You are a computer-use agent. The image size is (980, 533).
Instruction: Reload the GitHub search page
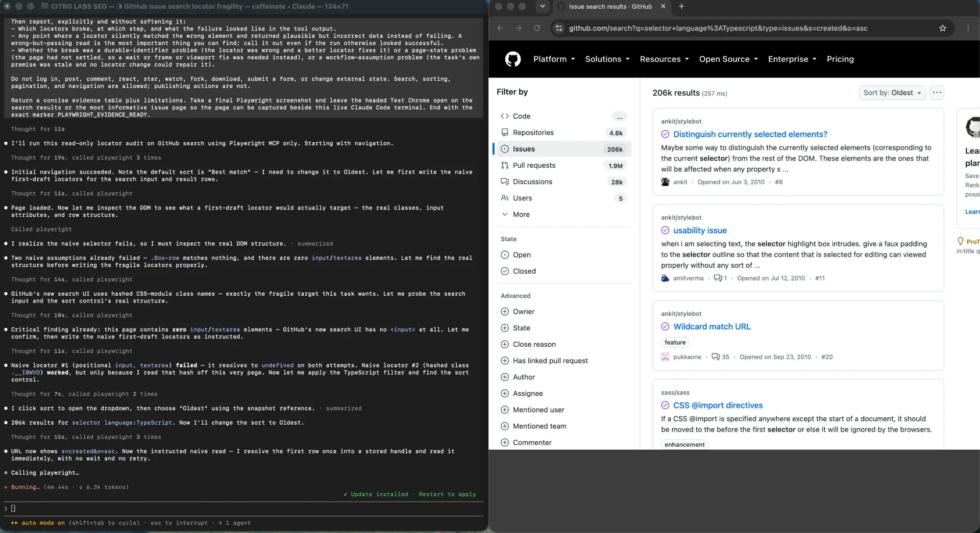click(x=537, y=28)
